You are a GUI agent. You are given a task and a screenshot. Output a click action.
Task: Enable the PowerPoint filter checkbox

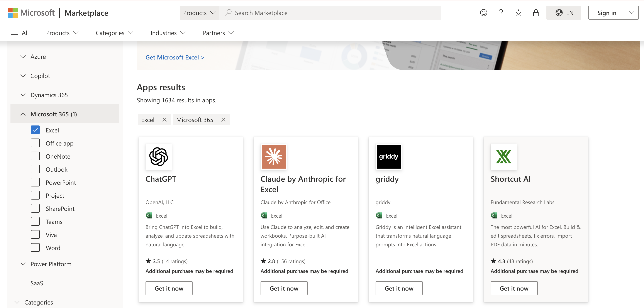tap(35, 182)
